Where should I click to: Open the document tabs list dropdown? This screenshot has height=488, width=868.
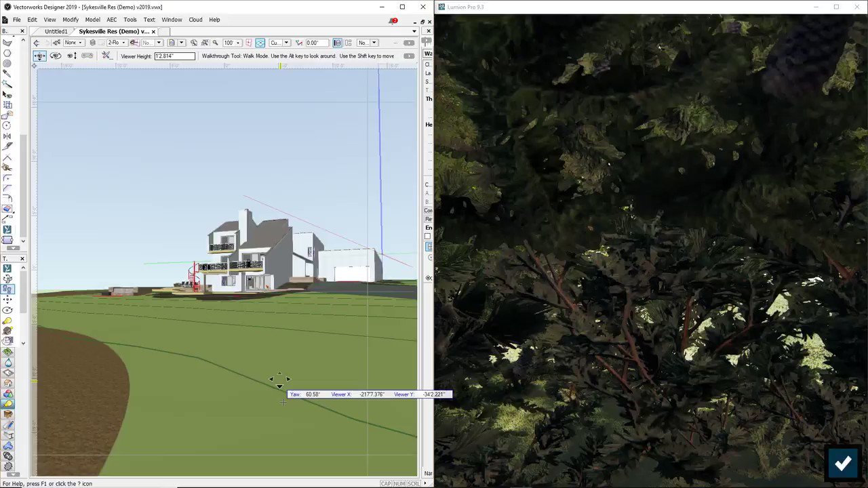tap(414, 31)
